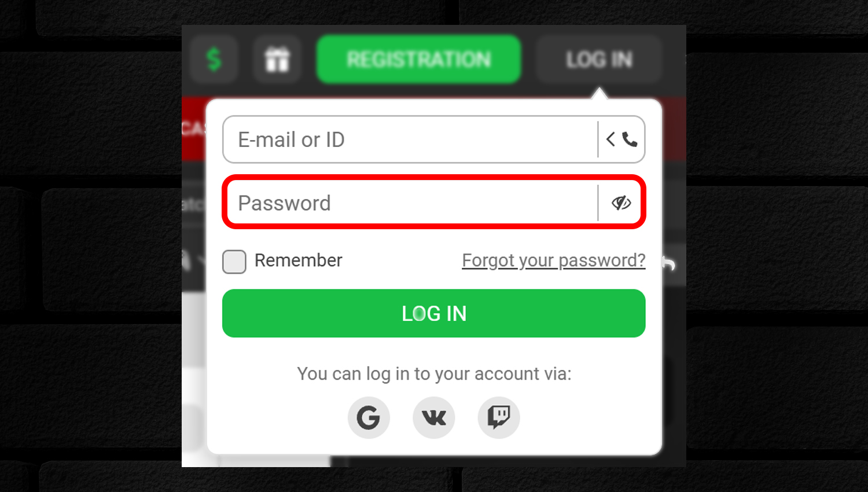Click the curved reply arrow icon
868x492 pixels.
coord(669,264)
